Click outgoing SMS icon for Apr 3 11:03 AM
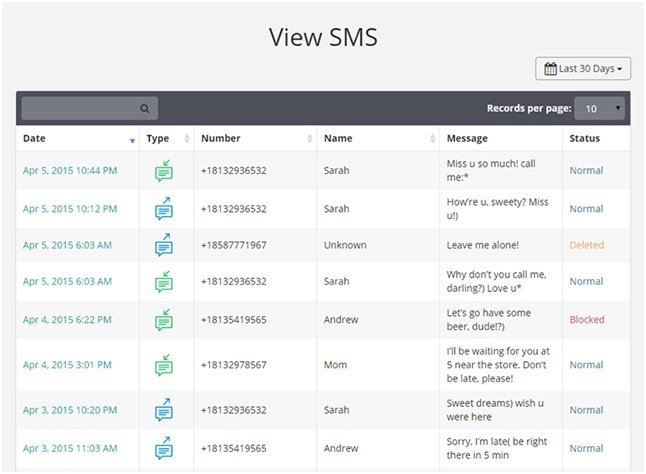646x474 pixels. 164,448
